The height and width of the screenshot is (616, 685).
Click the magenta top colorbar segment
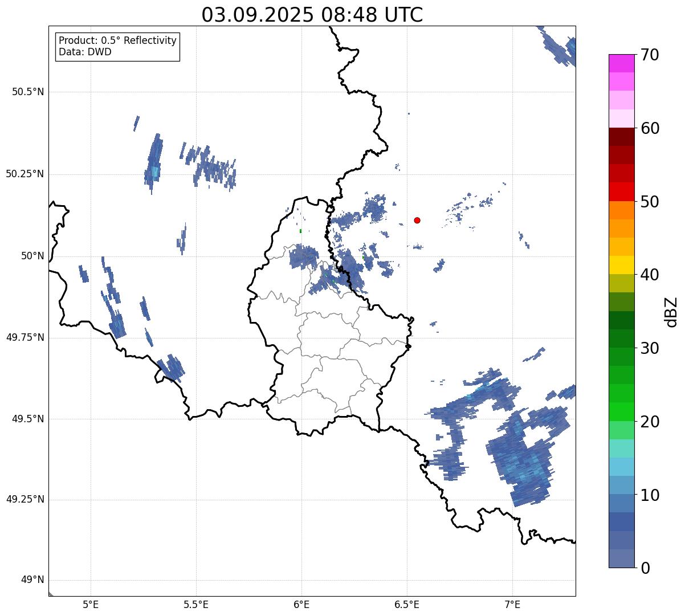(x=622, y=63)
